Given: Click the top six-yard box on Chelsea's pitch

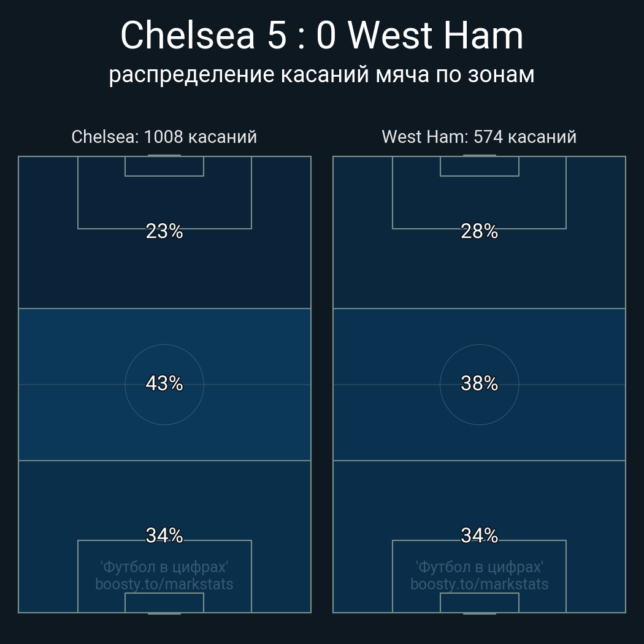Looking at the screenshot, I should pos(164,166).
